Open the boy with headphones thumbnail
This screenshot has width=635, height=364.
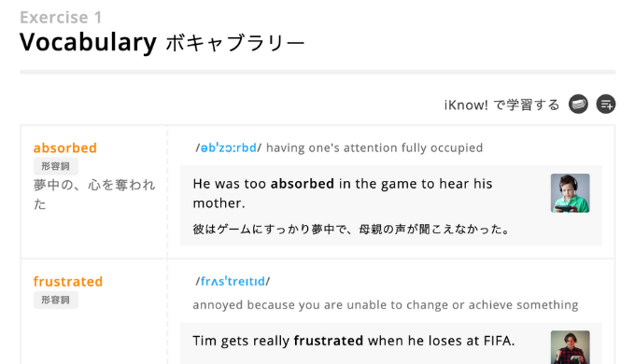tap(570, 193)
